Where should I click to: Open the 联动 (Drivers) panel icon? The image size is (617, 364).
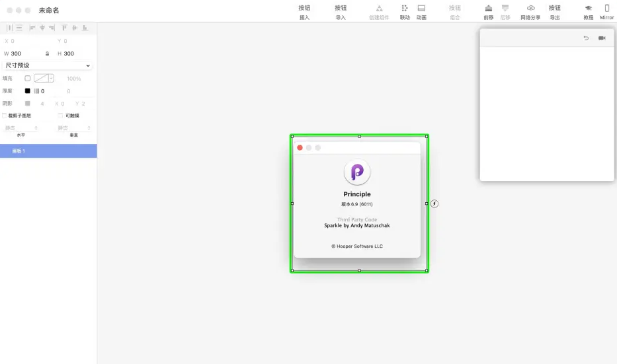click(x=405, y=9)
